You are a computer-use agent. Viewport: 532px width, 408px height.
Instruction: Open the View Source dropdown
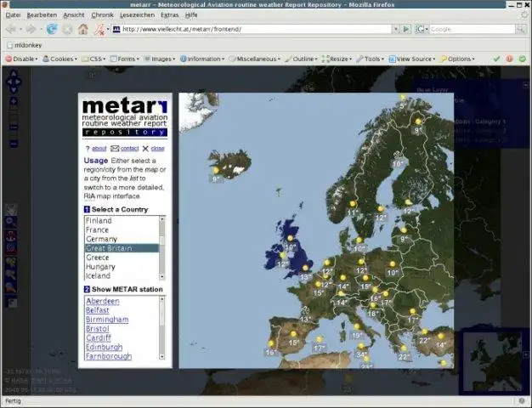coord(412,59)
